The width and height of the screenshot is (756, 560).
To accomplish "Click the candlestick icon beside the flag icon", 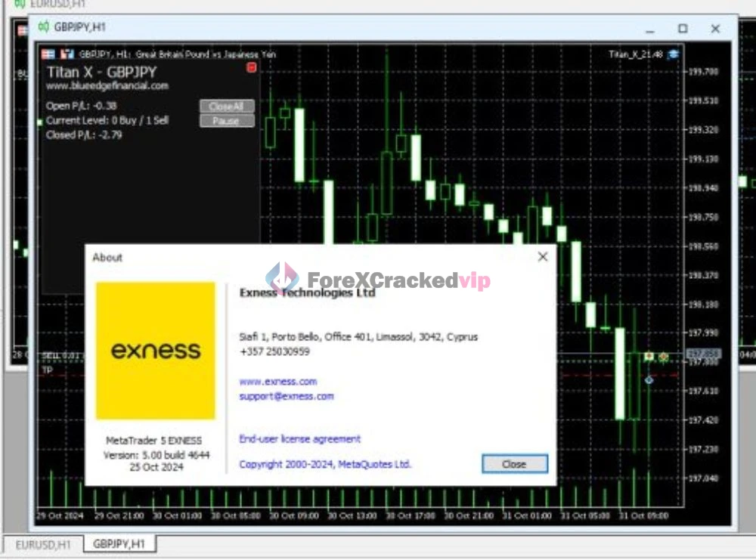I will (66, 53).
